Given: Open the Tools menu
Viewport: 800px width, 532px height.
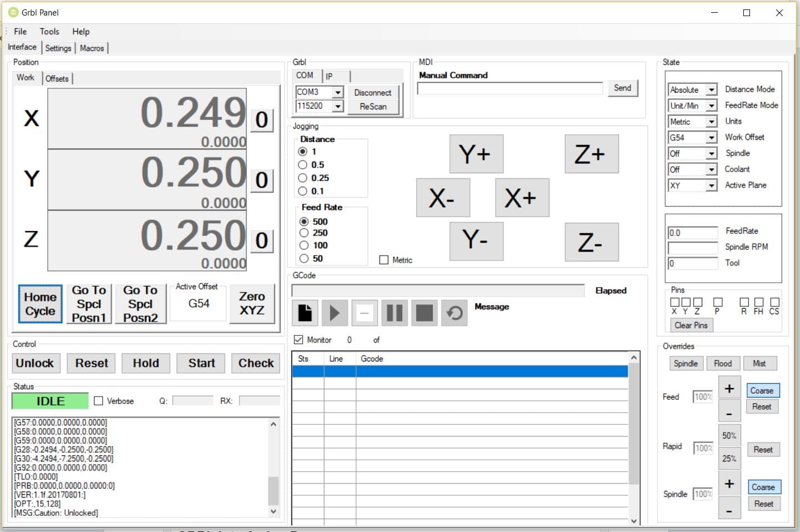Looking at the screenshot, I should (49, 32).
